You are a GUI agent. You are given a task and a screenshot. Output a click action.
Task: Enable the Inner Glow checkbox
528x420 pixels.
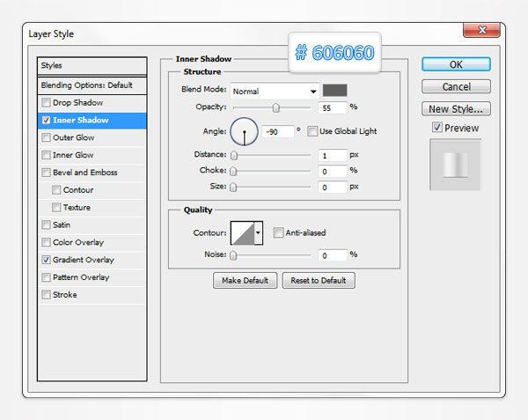click(46, 155)
